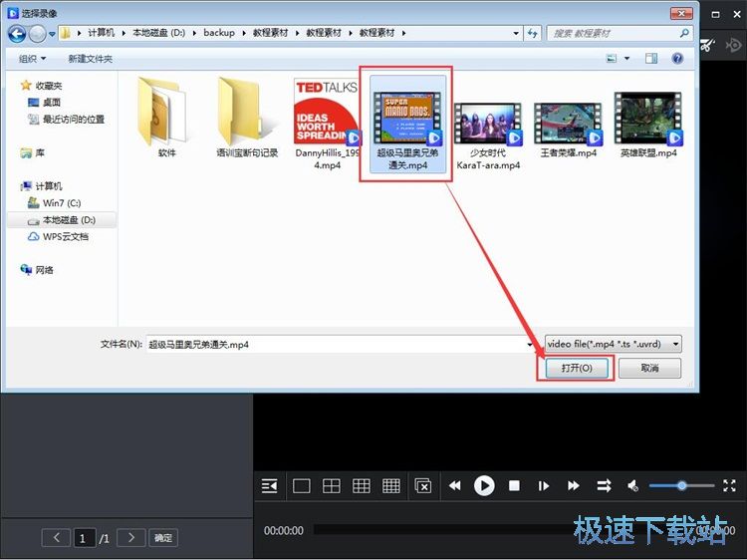747x560 pixels.
Task: Select the single-window layout icon
Action: (x=302, y=485)
